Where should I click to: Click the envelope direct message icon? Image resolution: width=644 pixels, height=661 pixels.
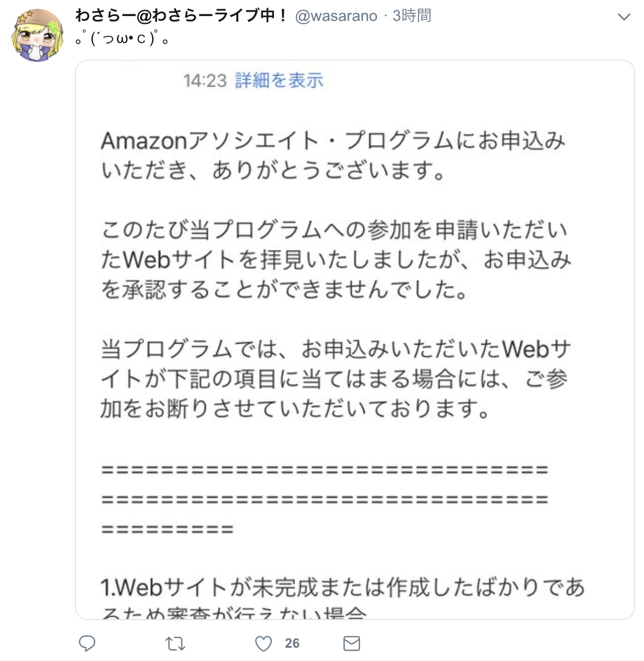[351, 643]
